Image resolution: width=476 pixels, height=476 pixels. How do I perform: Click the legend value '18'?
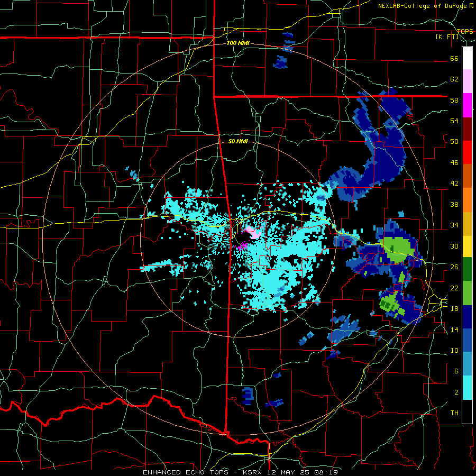(x=454, y=309)
